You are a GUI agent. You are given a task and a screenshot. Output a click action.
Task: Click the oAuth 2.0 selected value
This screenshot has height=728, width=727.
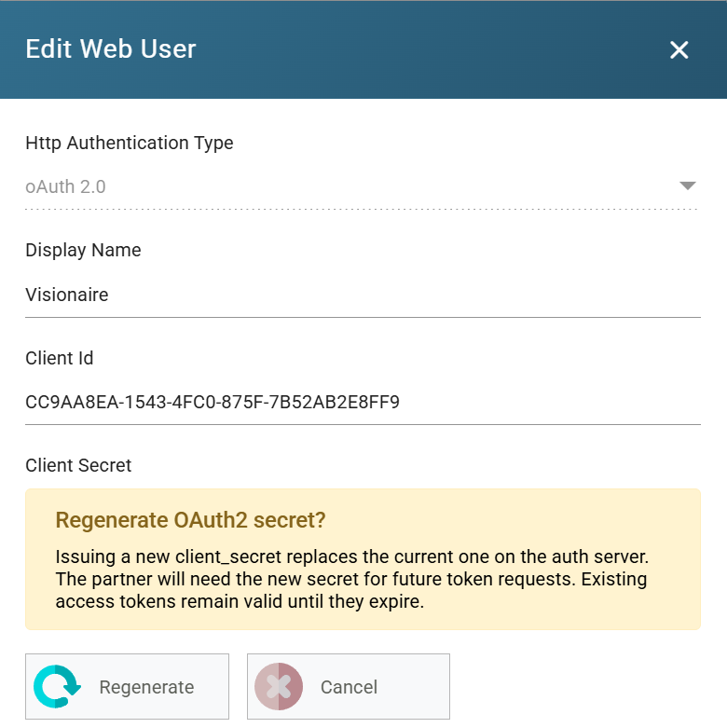point(65,186)
